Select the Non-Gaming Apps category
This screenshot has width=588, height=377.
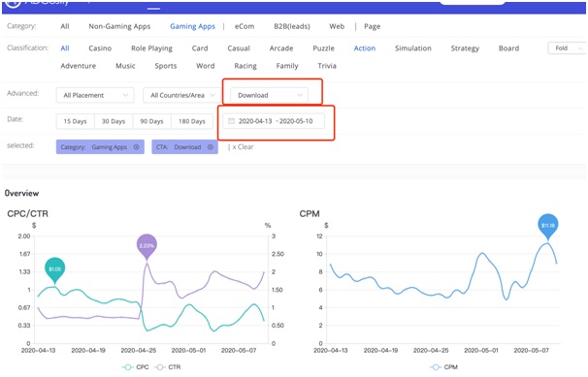tap(119, 26)
